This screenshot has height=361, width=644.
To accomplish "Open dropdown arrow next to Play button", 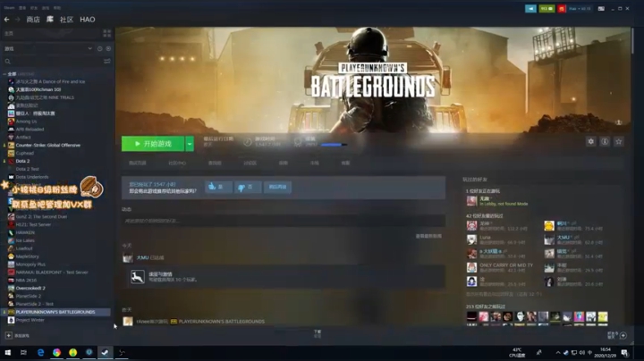I will point(190,144).
